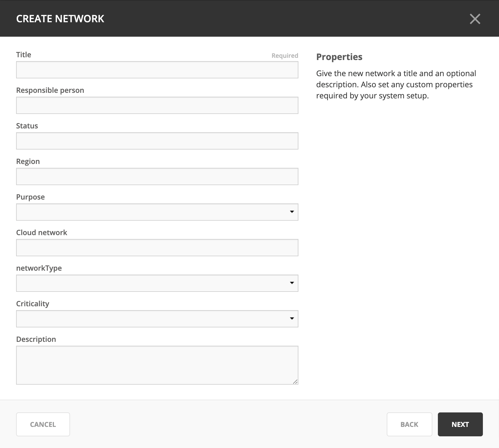Click the Create Network title text

60,19
